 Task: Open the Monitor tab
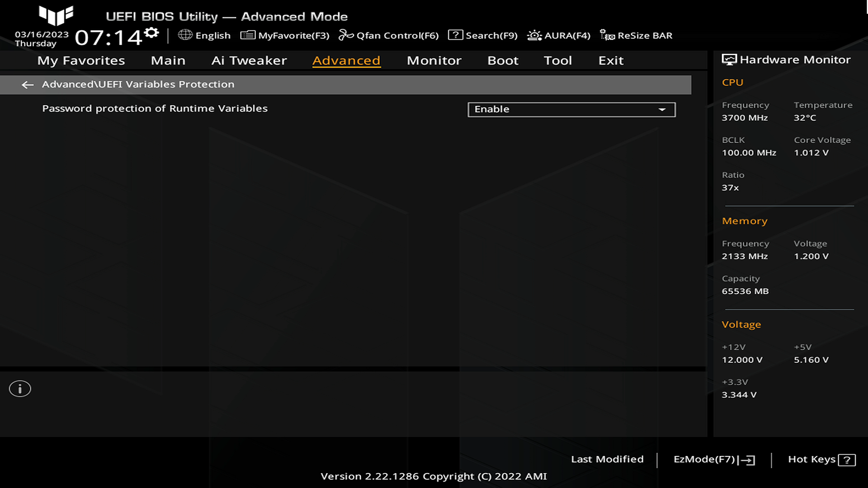click(434, 60)
